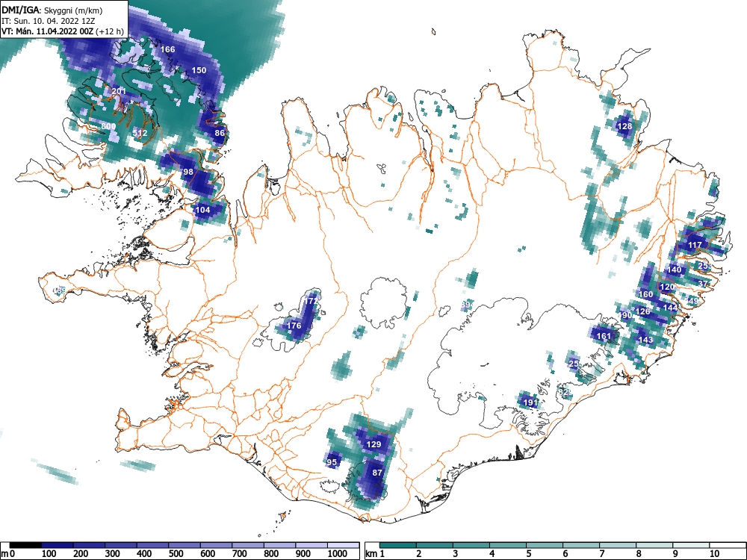Viewport: 747px width, 560px height.
Task: Click the visibility value 150 on the map
Action: coord(199,70)
